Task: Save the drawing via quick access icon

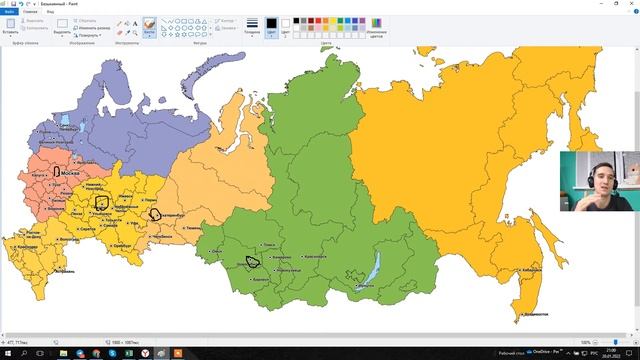Action: pos(13,4)
